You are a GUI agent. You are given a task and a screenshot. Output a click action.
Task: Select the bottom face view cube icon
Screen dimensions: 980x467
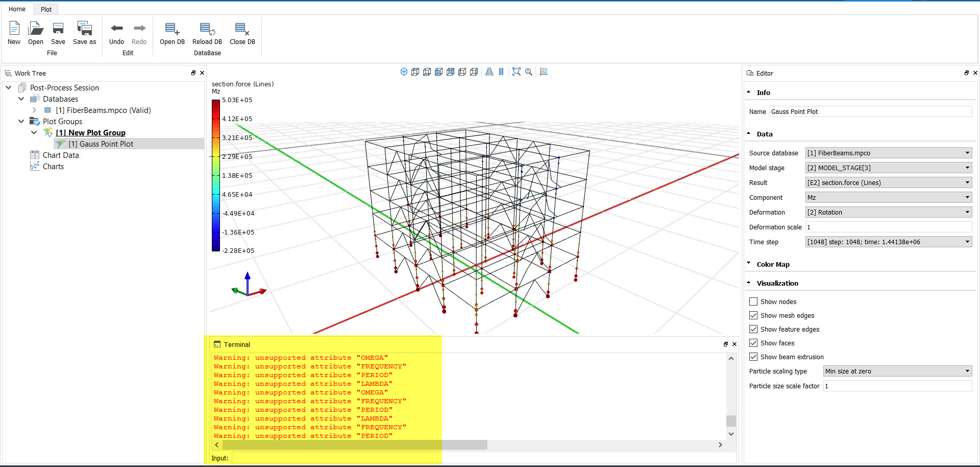[427, 72]
